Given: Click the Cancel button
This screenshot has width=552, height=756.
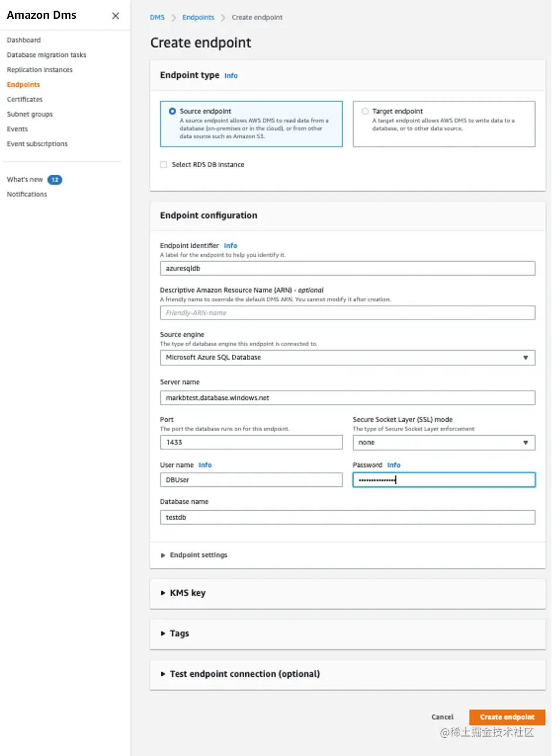Looking at the screenshot, I should pyautogui.click(x=442, y=717).
